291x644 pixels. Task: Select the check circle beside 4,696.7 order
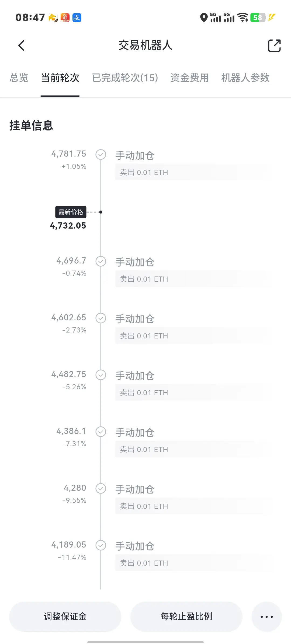pos(101,261)
